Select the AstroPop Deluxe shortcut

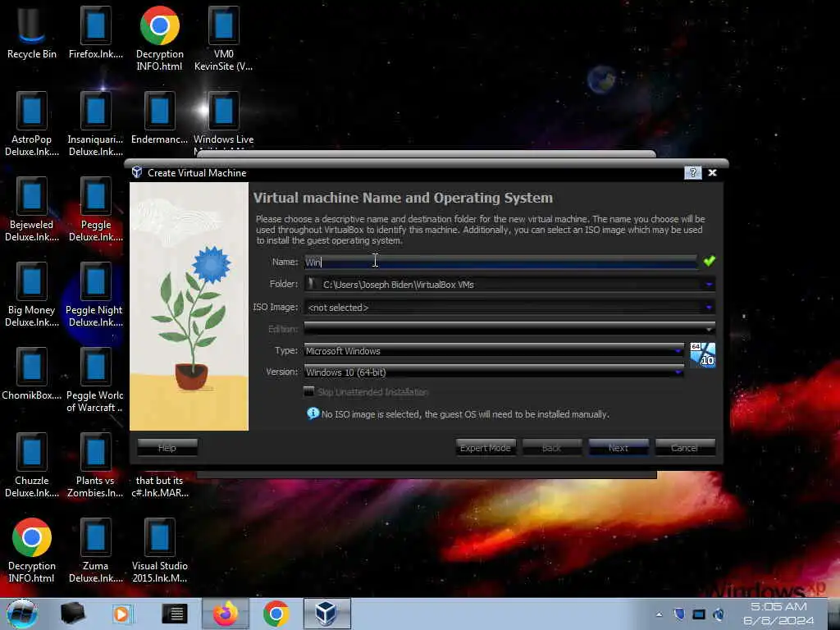point(32,125)
